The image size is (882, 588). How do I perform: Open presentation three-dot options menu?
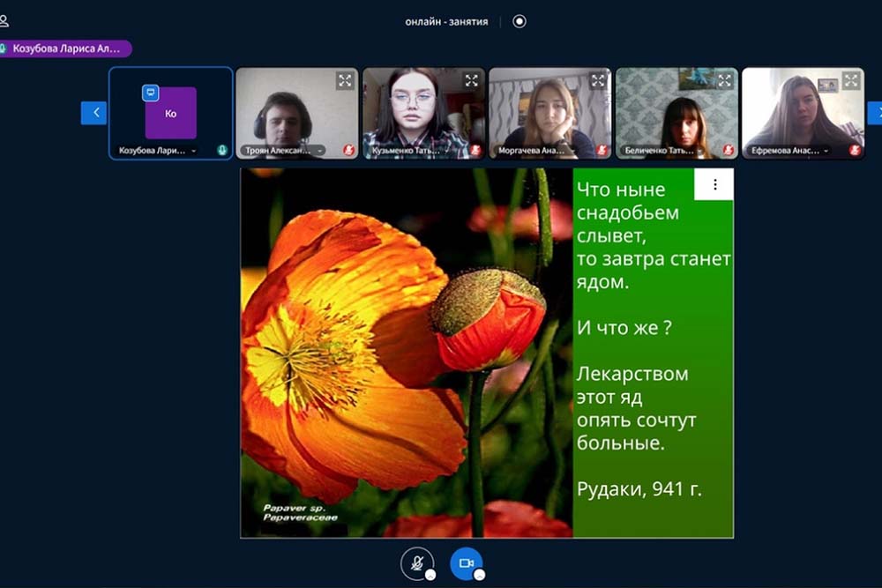pyautogui.click(x=714, y=185)
